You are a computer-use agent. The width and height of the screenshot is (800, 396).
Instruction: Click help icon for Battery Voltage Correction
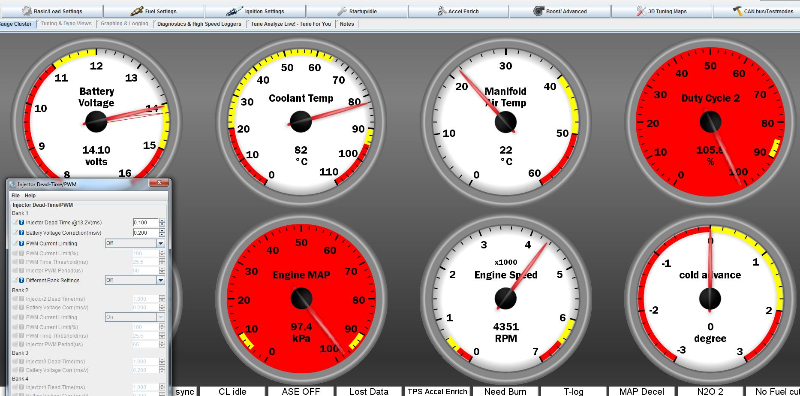click(22, 233)
